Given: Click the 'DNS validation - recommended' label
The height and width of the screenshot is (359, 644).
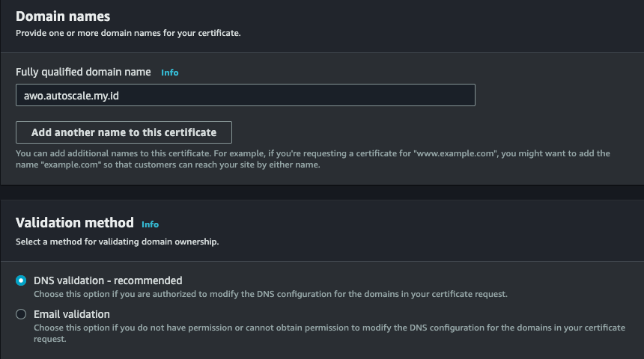Looking at the screenshot, I should (108, 280).
